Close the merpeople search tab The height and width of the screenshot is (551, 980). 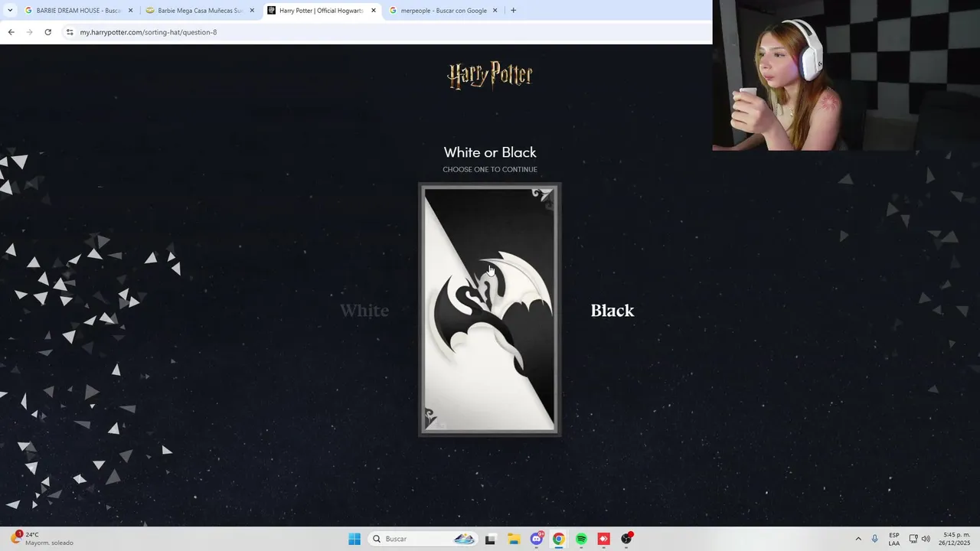pos(495,11)
